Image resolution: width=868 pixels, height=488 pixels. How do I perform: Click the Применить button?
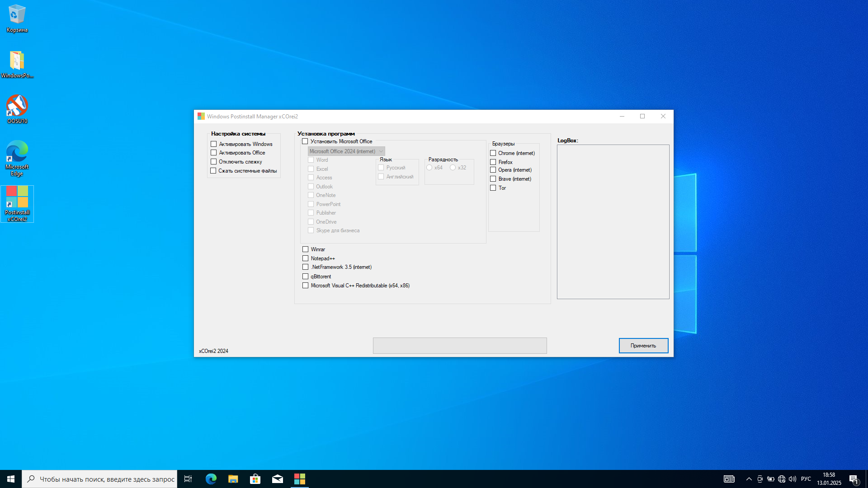tap(643, 346)
